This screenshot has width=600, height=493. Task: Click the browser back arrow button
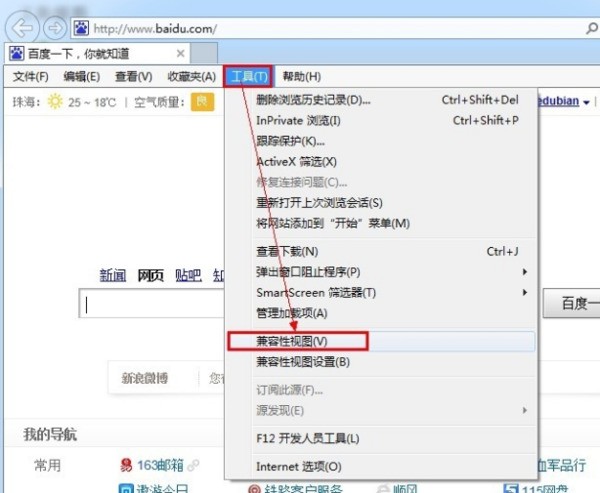pyautogui.click(x=22, y=28)
